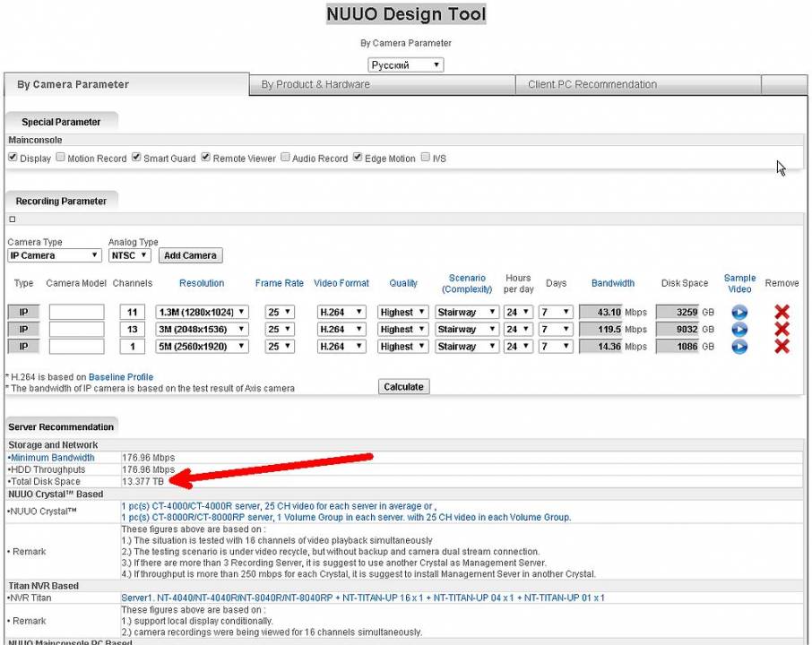
Task: Click the Add Camera button
Action: pyautogui.click(x=190, y=255)
